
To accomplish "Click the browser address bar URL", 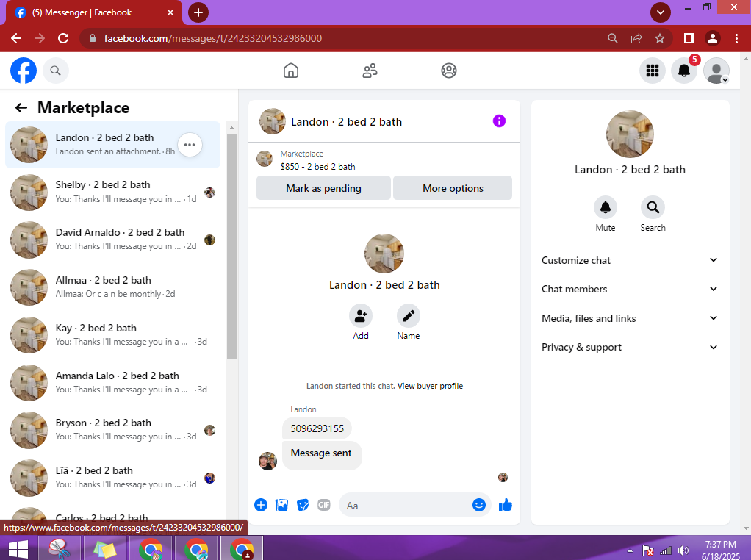I will (212, 38).
